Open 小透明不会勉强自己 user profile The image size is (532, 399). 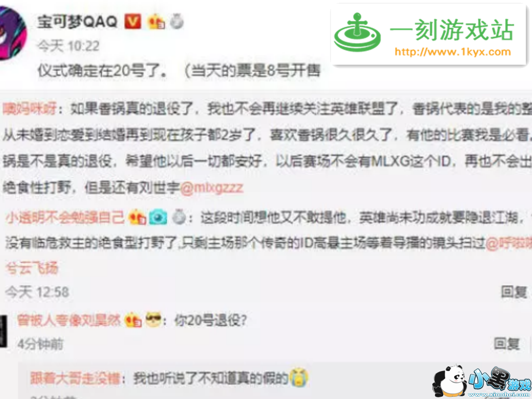[x=65, y=218]
